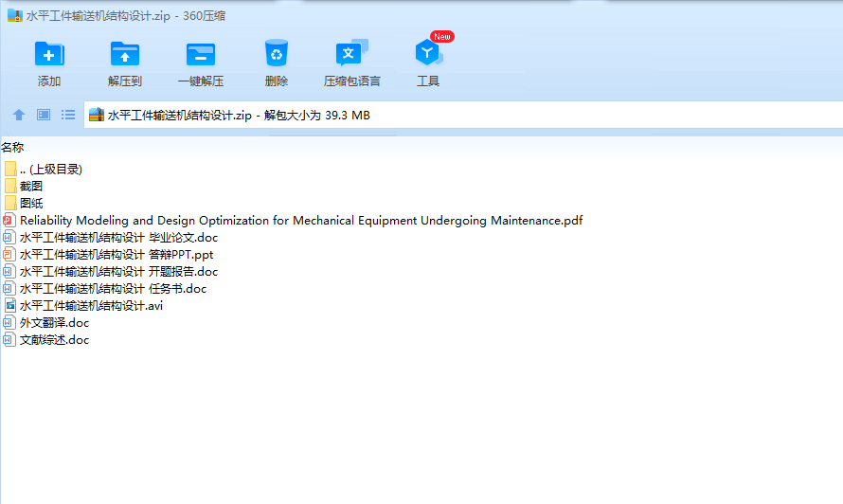
Task: Click the folder icon of 截图
Action: pyautogui.click(x=10, y=186)
